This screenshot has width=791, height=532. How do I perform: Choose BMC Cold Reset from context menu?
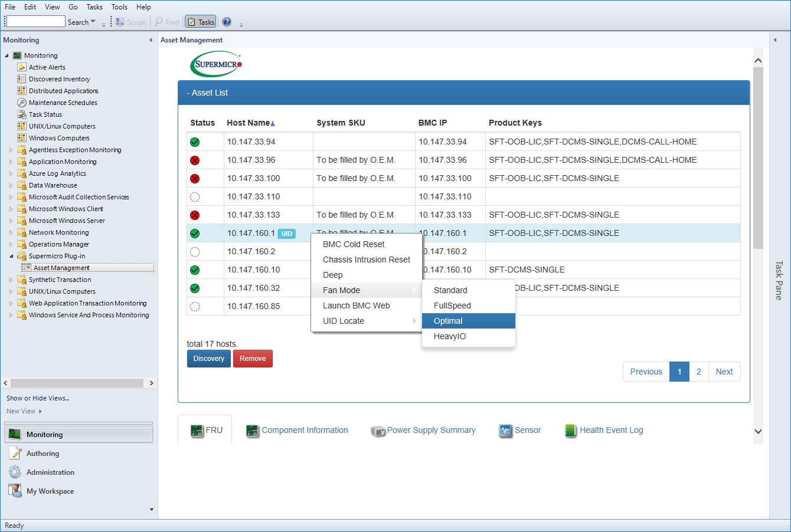354,244
